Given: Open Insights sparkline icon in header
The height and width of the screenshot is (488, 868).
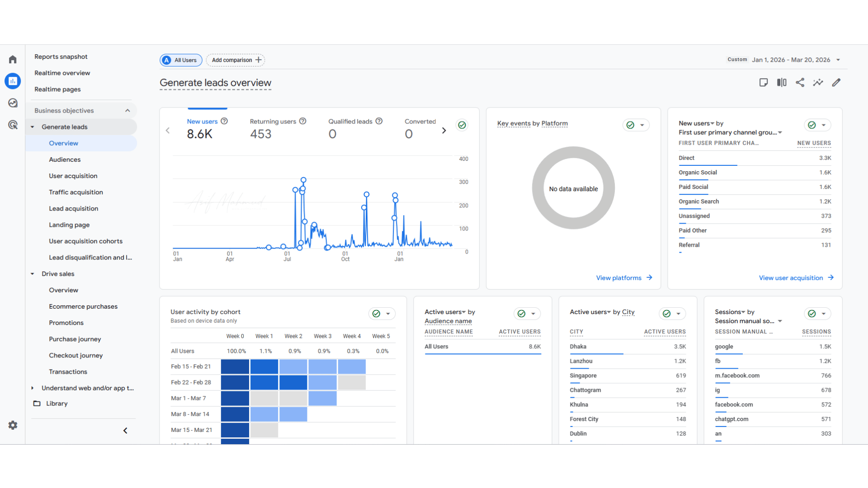Looking at the screenshot, I should pyautogui.click(x=818, y=82).
